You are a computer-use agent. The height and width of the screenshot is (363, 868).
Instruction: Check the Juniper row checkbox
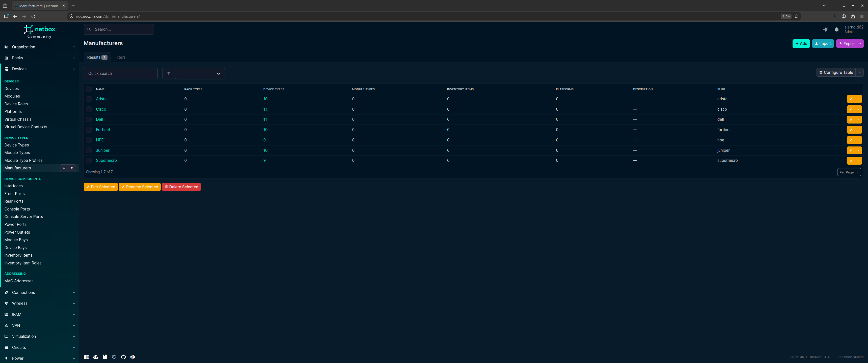coord(89,150)
